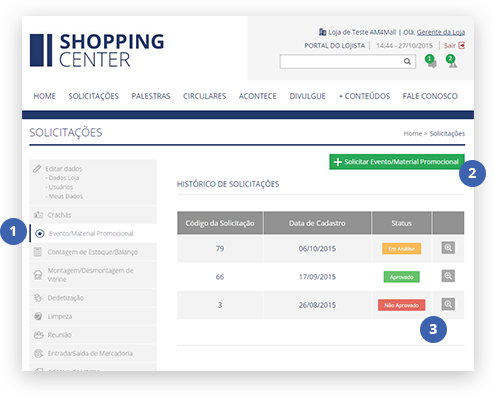Click date 17/09/2015 cell

pos(317,277)
